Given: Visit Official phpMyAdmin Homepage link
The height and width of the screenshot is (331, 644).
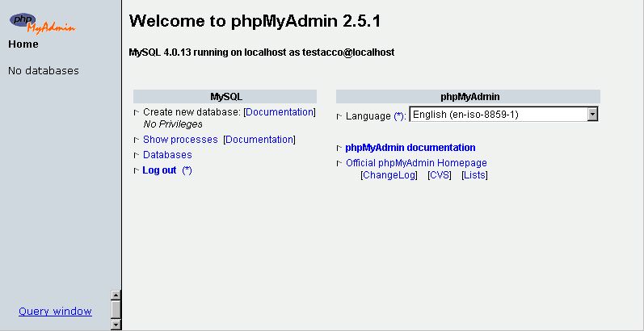Looking at the screenshot, I should pos(416,163).
